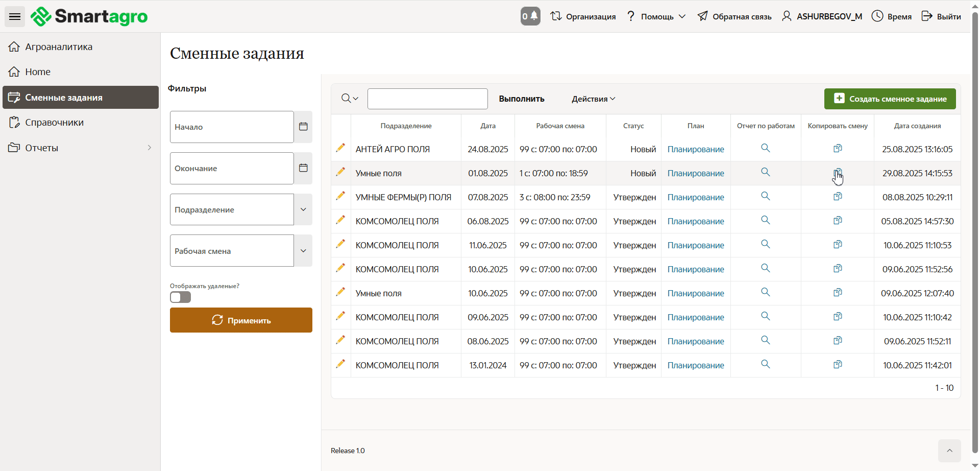
Task: Click the hamburger menu icon
Action: (x=15, y=17)
